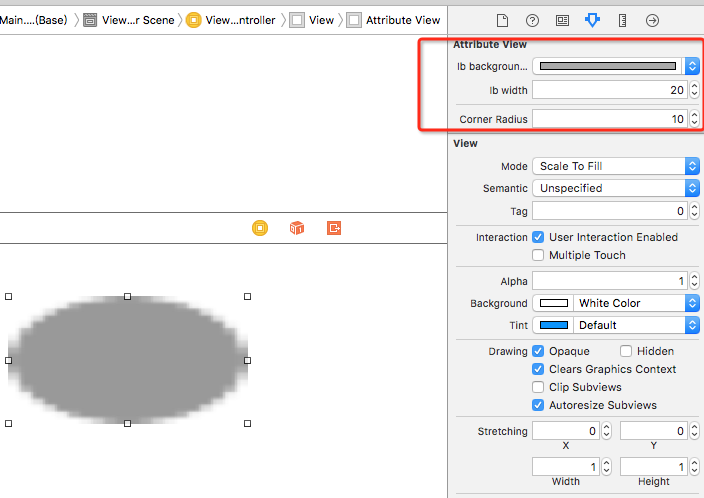Click the View Controller Scene breadcrumb icon

click(x=90, y=20)
